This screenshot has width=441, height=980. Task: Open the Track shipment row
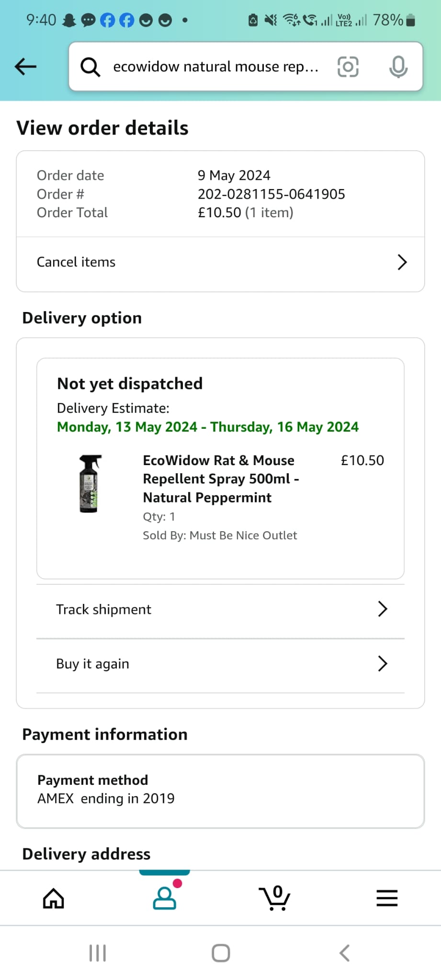click(220, 610)
